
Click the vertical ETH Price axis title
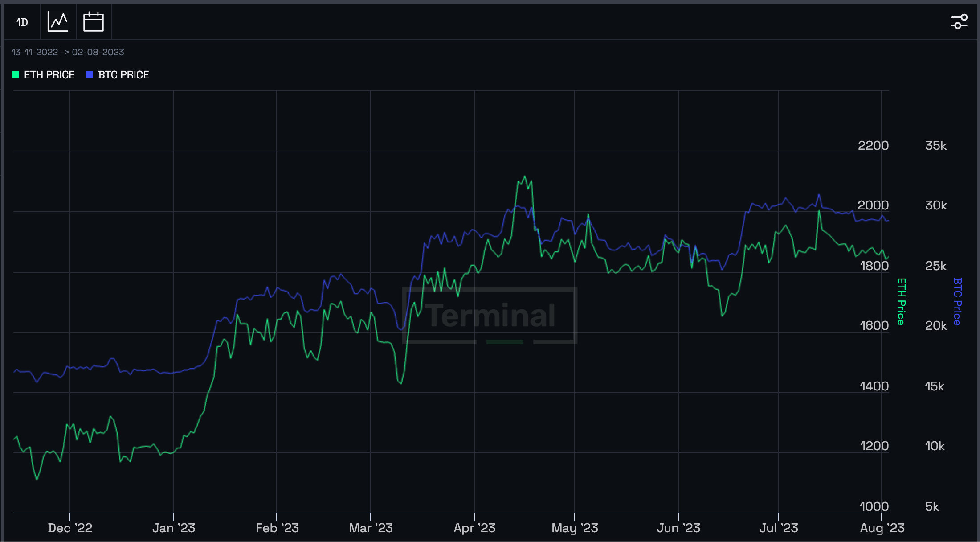pos(901,301)
